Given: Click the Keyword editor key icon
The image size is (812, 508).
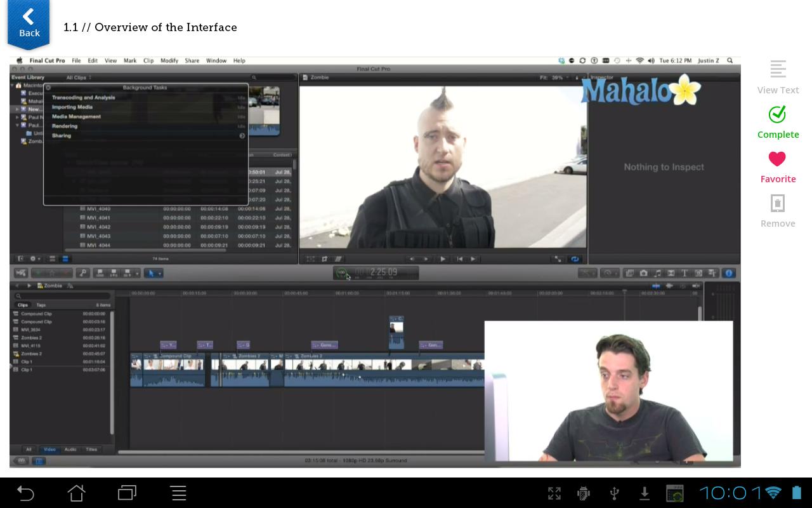Looking at the screenshot, I should 82,273.
